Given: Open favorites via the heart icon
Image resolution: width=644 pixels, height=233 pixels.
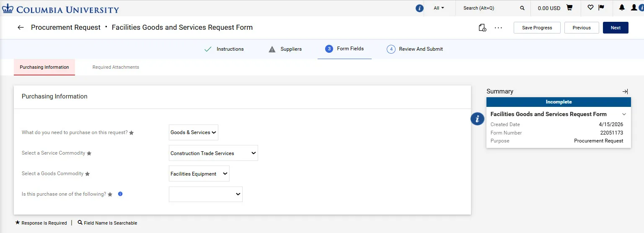Looking at the screenshot, I should (x=590, y=8).
